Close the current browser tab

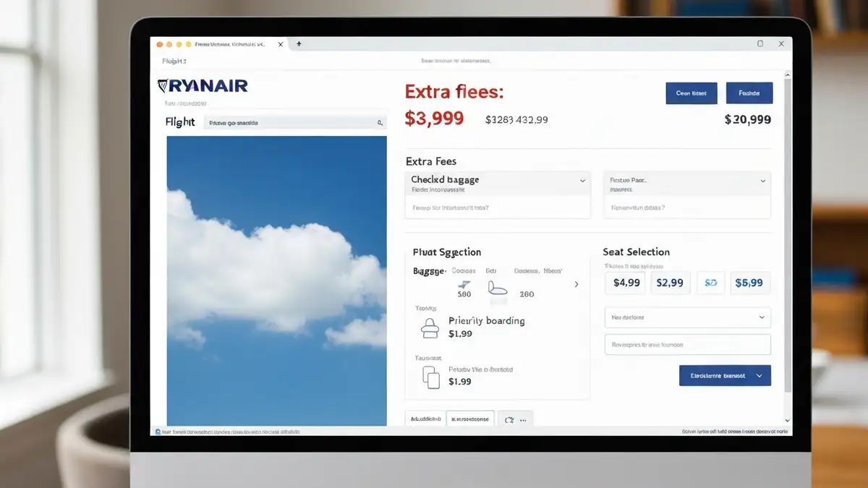click(281, 44)
